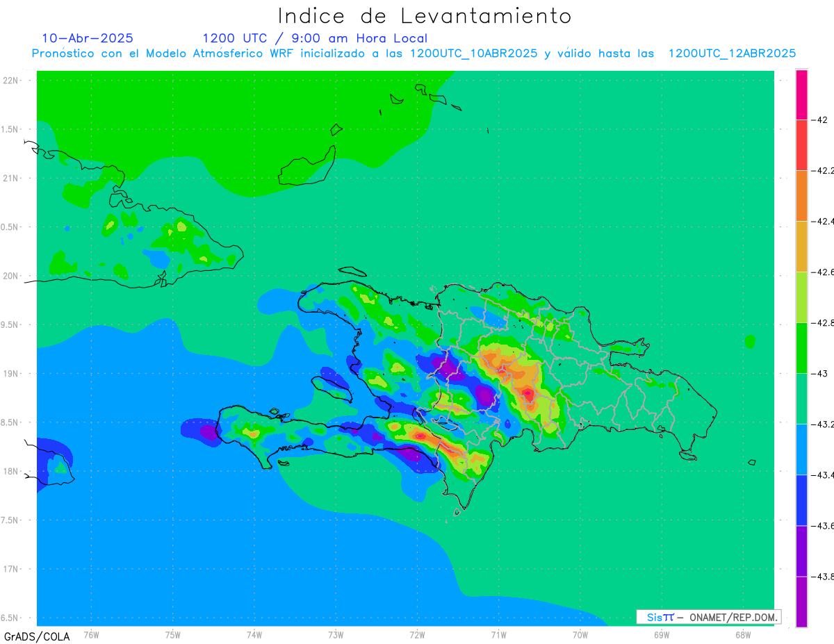The image size is (834, 644).
Task: Click the '22N' latitude label
Action: 11,80
